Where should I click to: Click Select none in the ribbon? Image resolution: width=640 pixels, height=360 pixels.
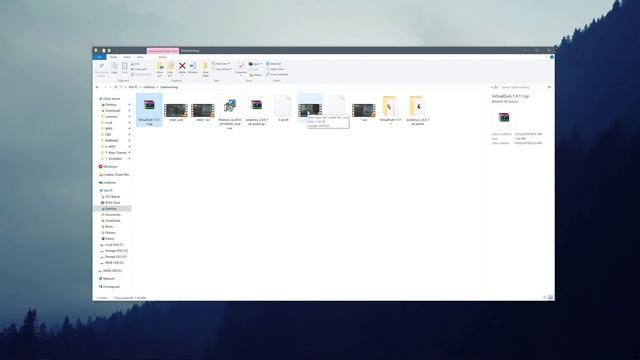275,69
